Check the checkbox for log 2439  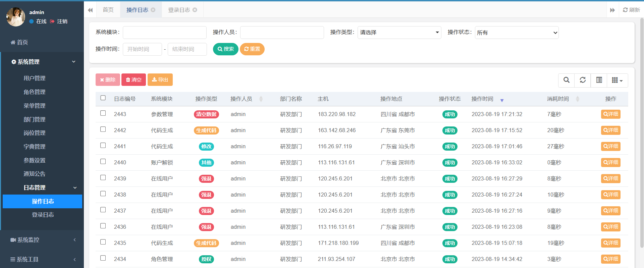(x=103, y=178)
